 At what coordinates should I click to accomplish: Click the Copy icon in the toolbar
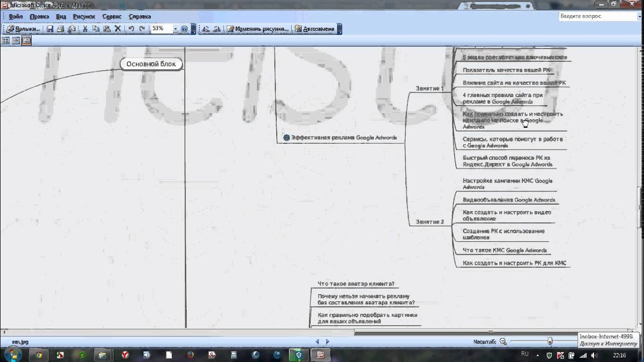click(x=96, y=29)
